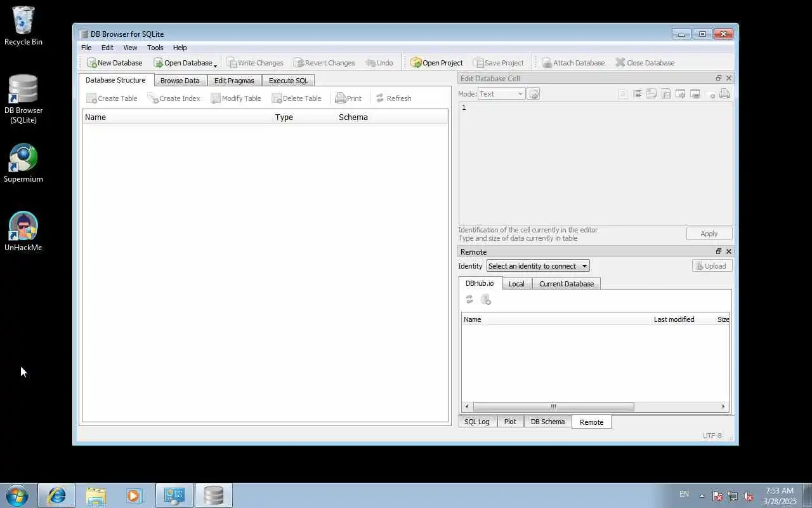This screenshot has width=812, height=508.
Task: Click the Open Project toolbar button
Action: point(436,63)
